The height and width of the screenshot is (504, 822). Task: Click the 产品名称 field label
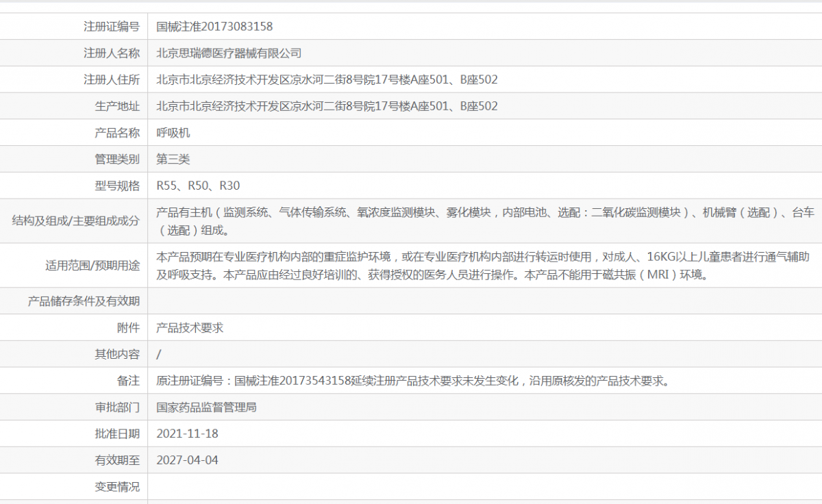pyautogui.click(x=117, y=133)
